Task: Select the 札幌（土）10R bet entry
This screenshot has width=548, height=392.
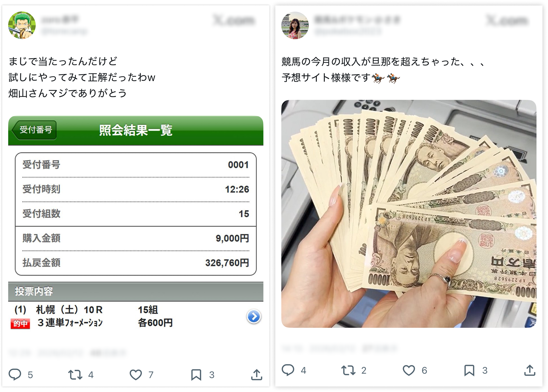Action: pyautogui.click(x=136, y=316)
